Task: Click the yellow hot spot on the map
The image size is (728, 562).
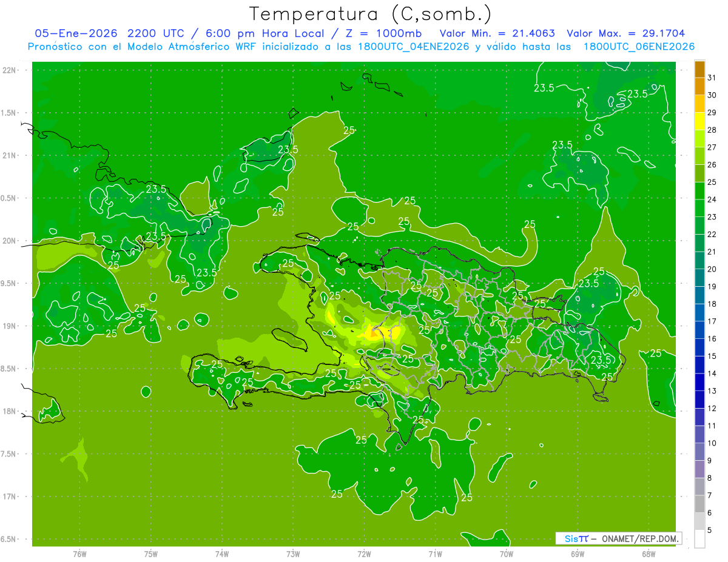Action: [382, 333]
